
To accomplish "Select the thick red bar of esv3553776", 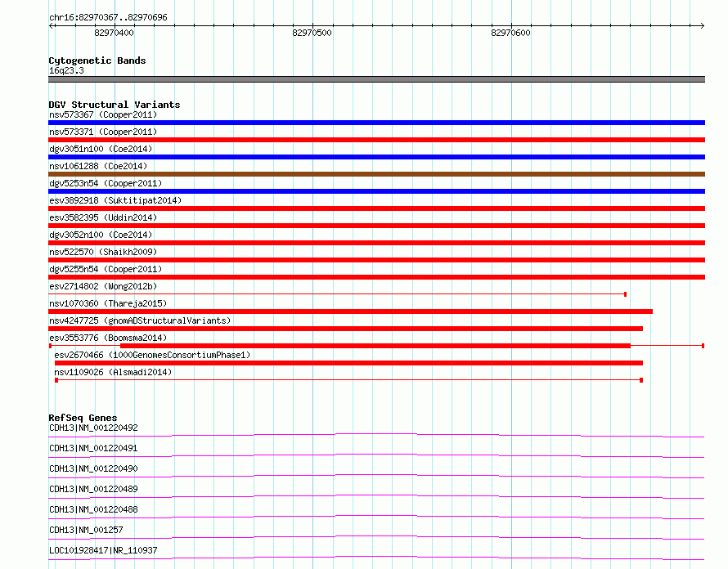I will coord(375,346).
